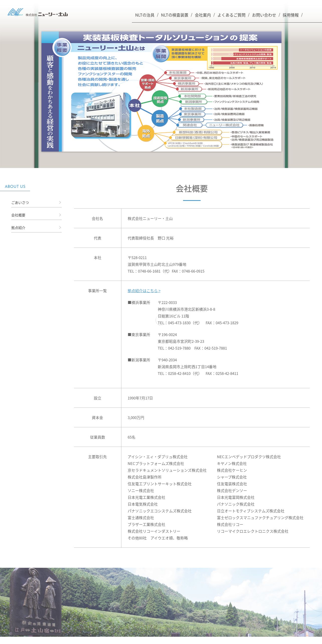Image resolution: width=322 pixels, height=644 pixels.
Task: Click client 株式会社デンソー
Action: click(x=232, y=491)
